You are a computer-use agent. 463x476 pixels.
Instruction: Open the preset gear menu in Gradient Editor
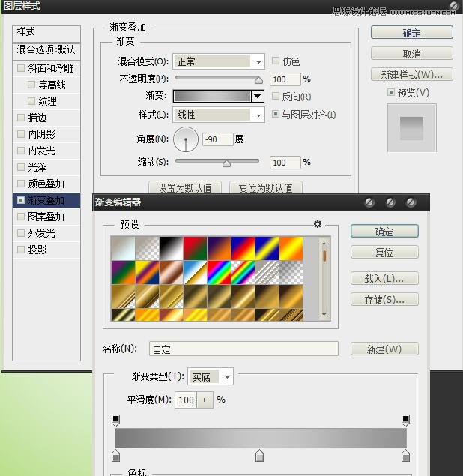[x=318, y=224]
